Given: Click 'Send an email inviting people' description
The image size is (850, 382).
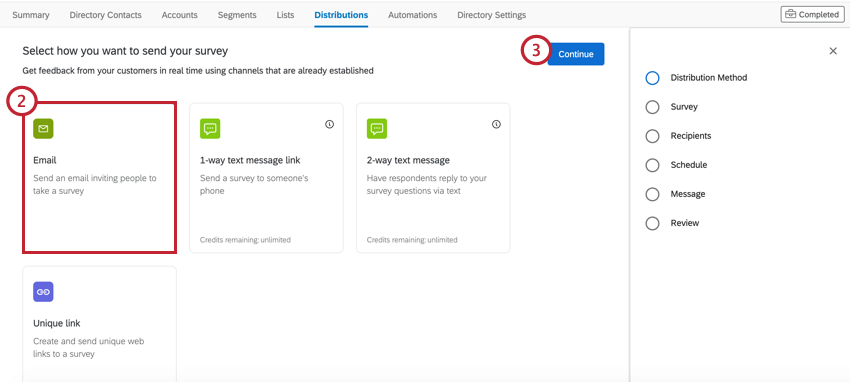Looking at the screenshot, I should point(95,184).
